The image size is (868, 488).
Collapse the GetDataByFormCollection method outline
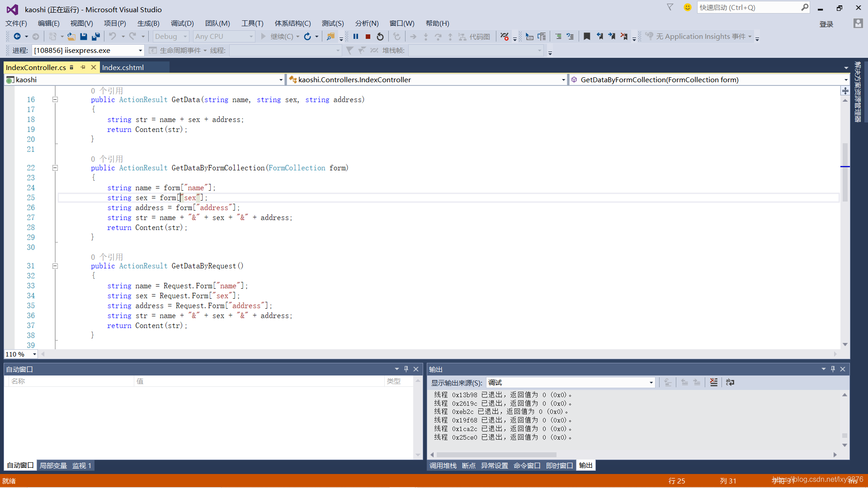coord(55,168)
